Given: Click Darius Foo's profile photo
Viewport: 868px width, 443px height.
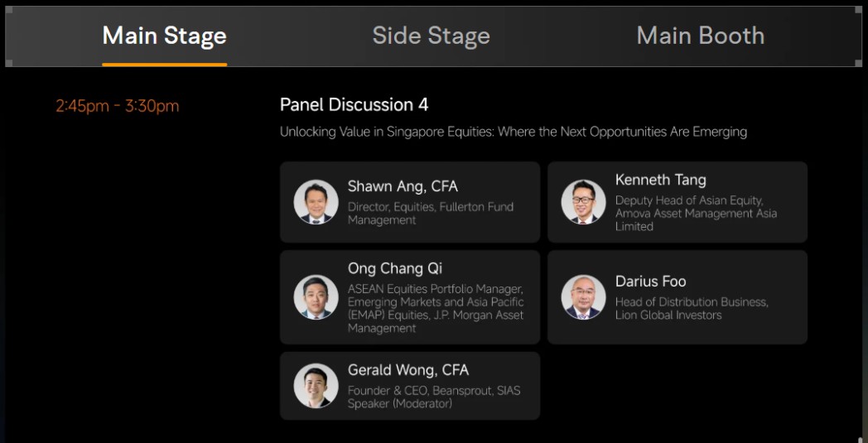Looking at the screenshot, I should click(583, 296).
